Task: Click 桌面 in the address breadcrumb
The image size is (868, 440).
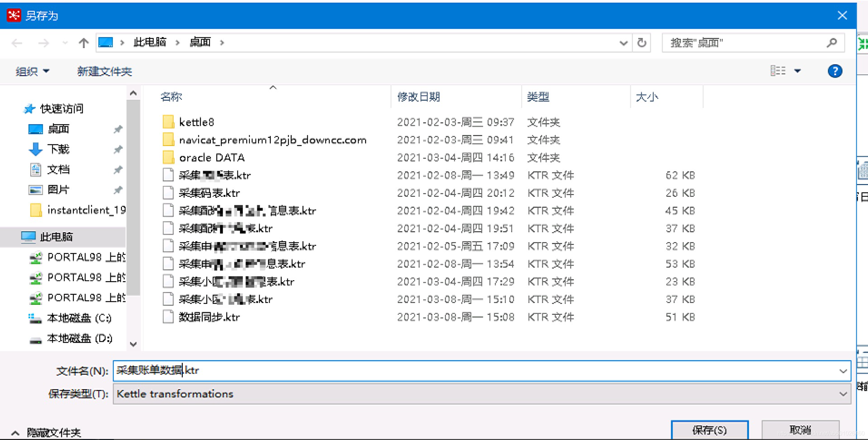Action: [200, 42]
